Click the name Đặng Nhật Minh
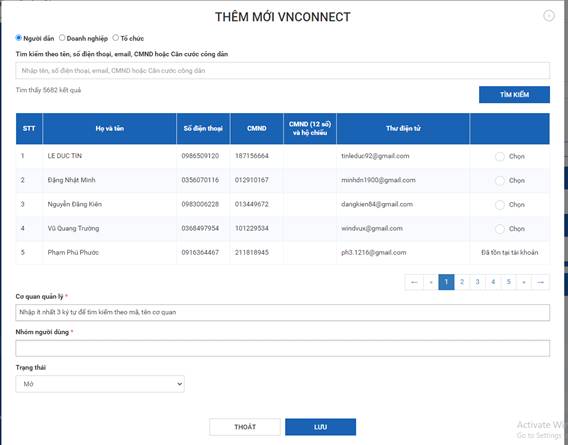 click(71, 180)
